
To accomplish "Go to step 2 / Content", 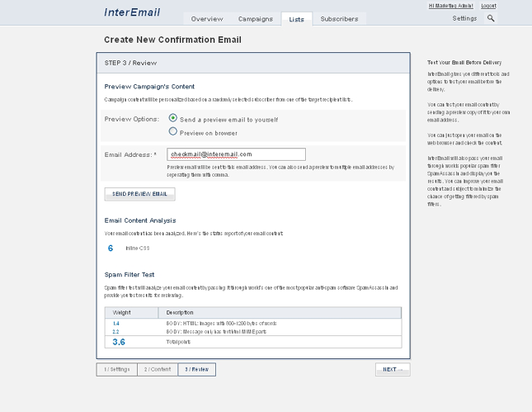I will 157,369.
